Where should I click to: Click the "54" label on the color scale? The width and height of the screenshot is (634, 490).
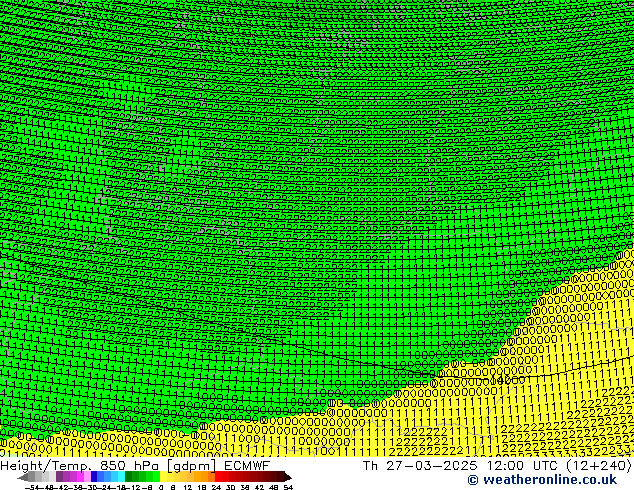[x=288, y=487]
